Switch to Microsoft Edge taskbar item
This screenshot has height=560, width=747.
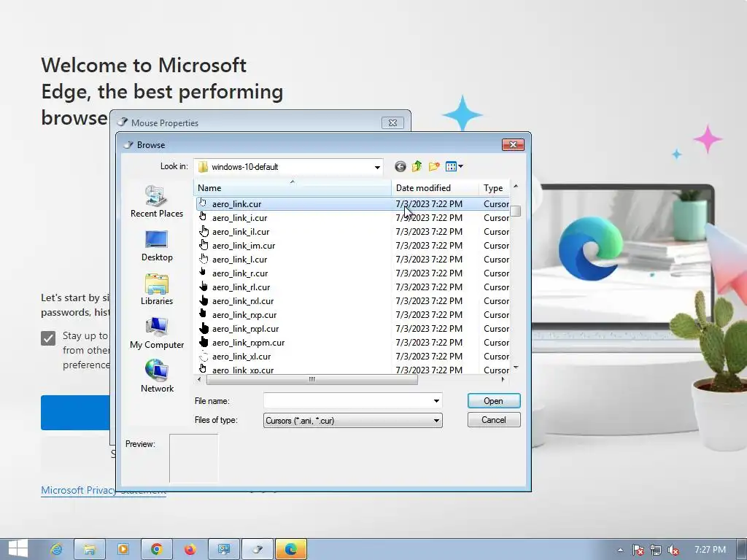tap(291, 549)
